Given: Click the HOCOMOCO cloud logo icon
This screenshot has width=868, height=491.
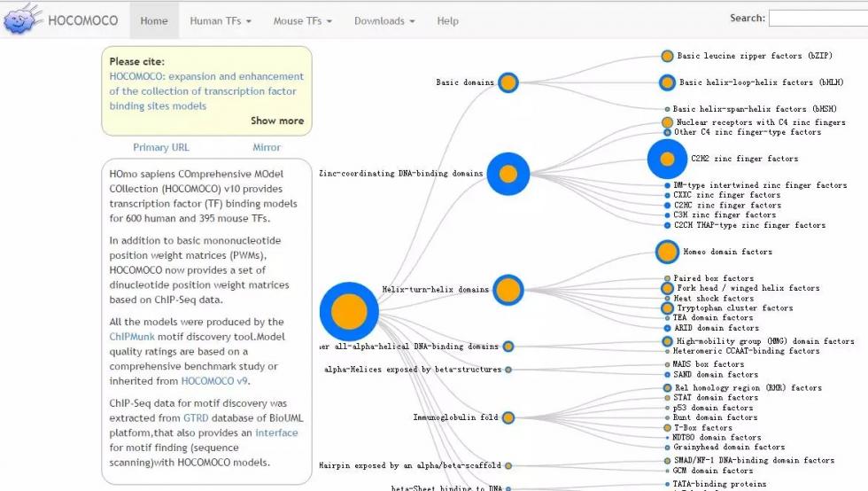Looking at the screenshot, I should (22, 19).
